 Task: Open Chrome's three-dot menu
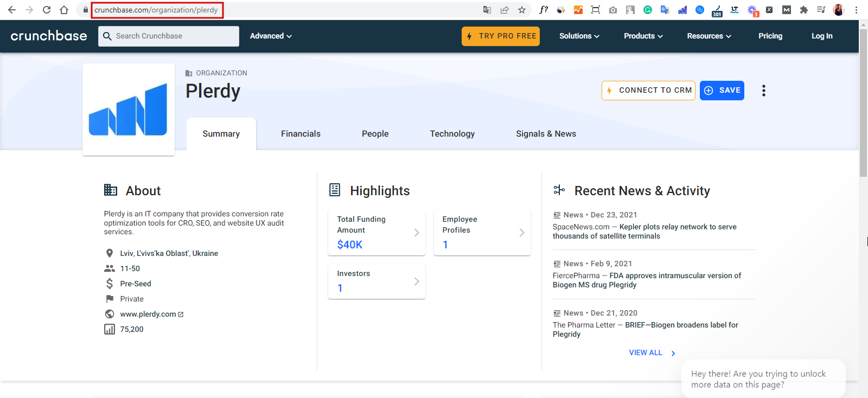[x=856, y=10]
